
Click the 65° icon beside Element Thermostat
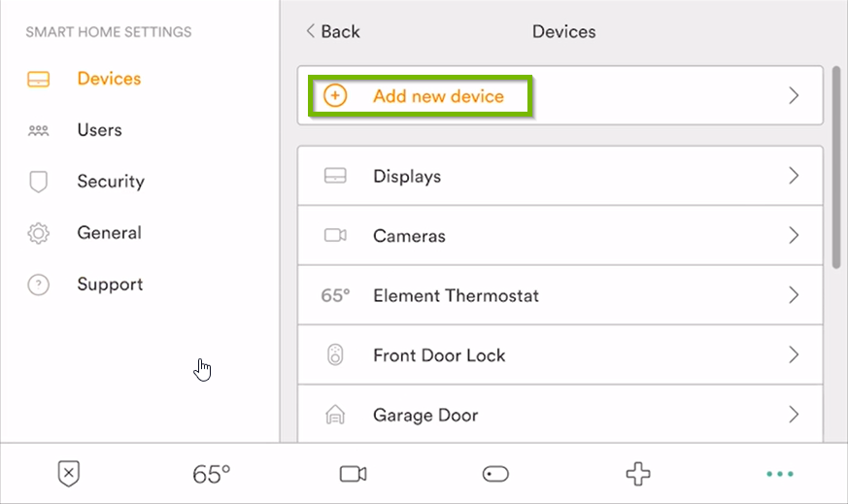click(335, 295)
